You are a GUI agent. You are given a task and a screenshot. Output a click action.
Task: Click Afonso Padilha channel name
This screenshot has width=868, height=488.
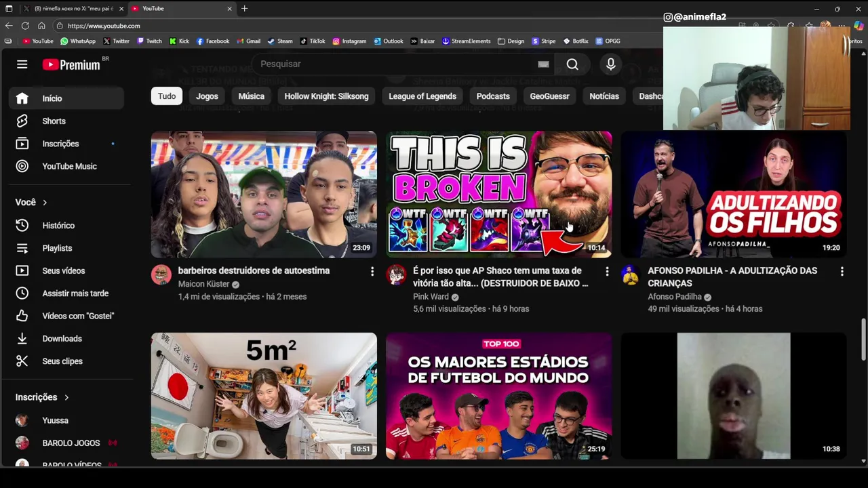[674, 296]
